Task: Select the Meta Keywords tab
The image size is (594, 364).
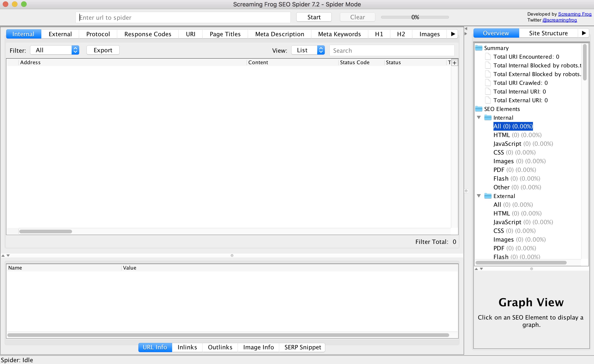Action: pos(339,34)
